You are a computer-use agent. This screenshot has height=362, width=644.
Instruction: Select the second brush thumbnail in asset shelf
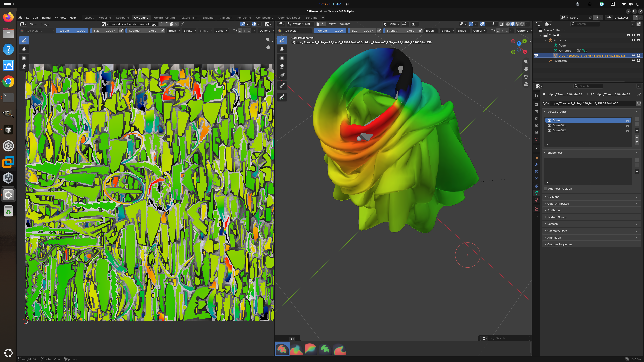point(297,349)
